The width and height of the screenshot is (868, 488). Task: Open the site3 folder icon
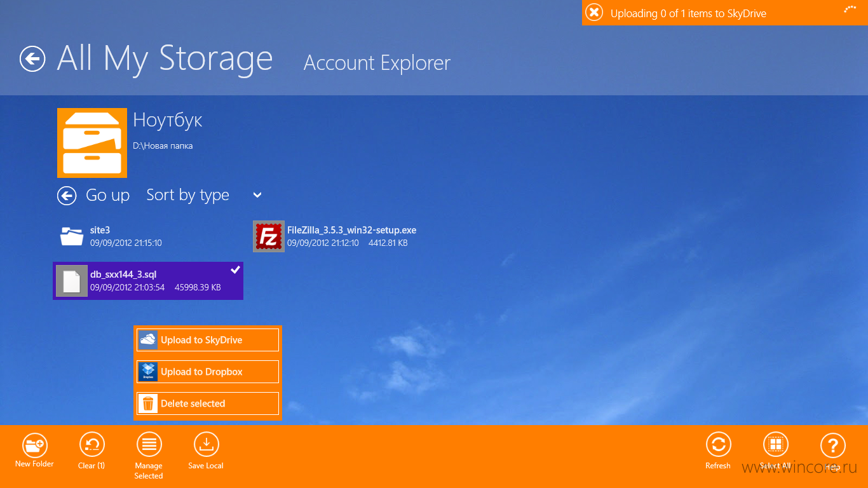click(72, 236)
